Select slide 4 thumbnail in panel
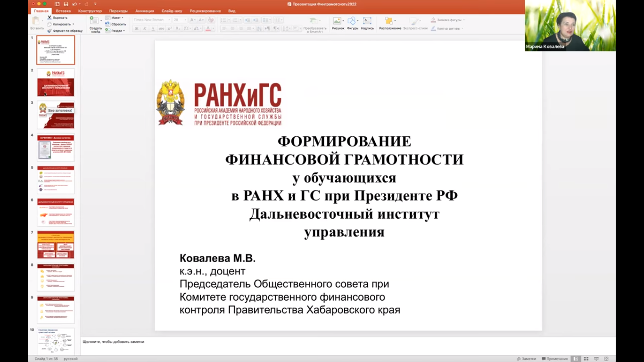The image size is (644, 362). pos(56,147)
